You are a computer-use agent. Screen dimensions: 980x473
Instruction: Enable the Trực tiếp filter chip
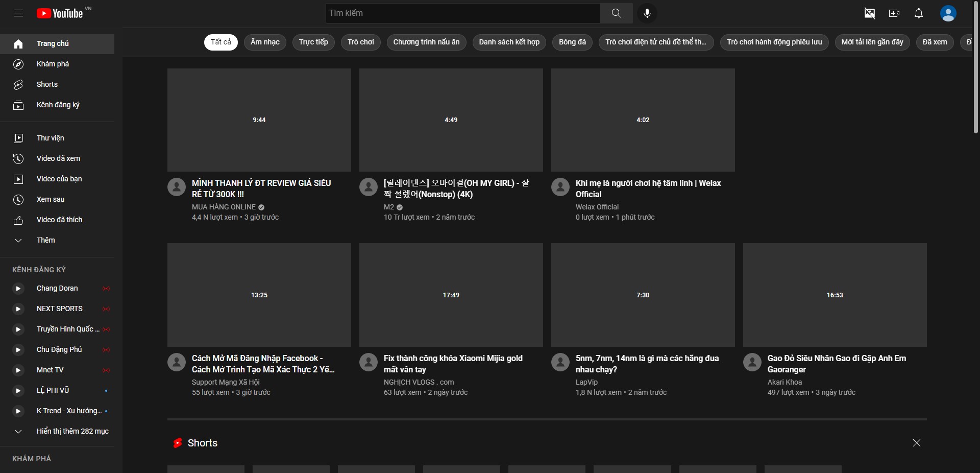313,42
